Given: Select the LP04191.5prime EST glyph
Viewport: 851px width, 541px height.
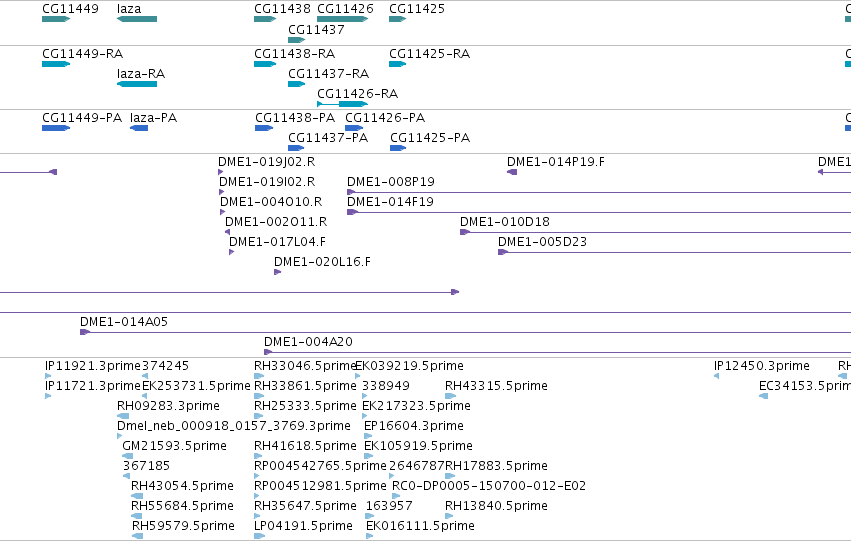Looking at the screenshot, I should (x=259, y=536).
